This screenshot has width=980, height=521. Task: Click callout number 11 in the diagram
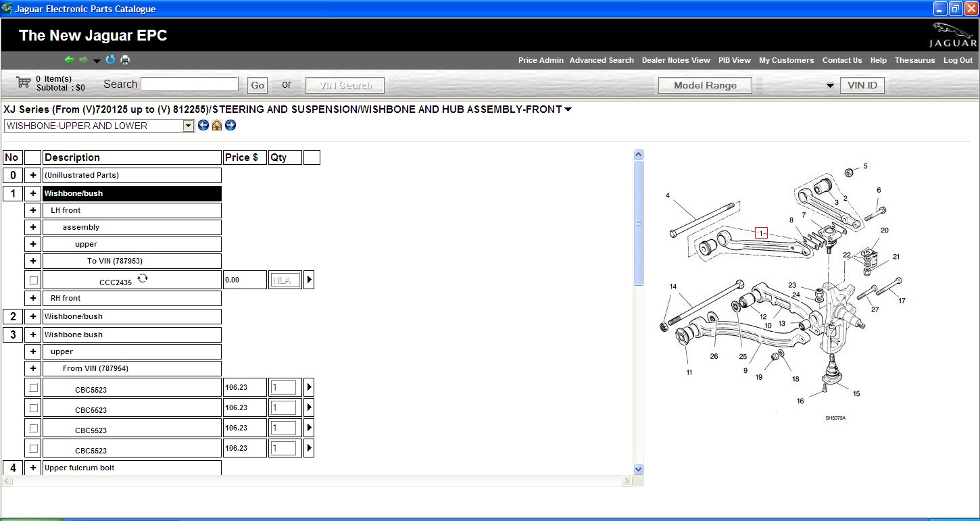click(689, 372)
